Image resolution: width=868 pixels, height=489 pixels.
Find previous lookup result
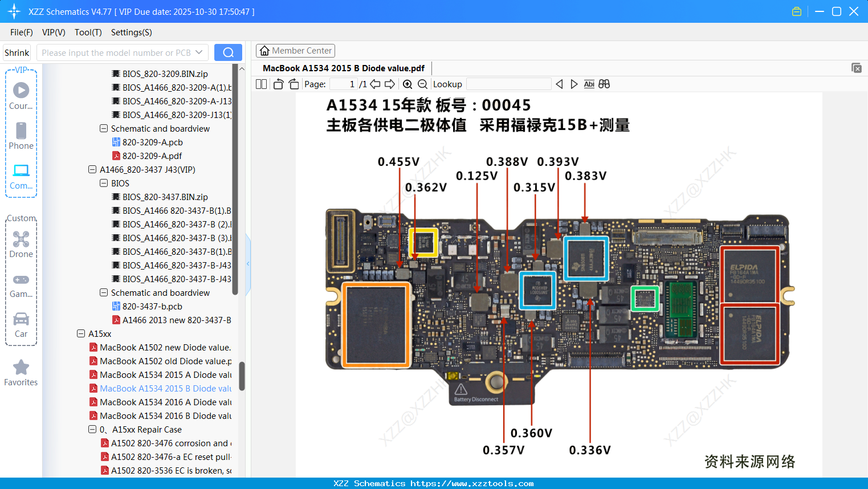559,84
